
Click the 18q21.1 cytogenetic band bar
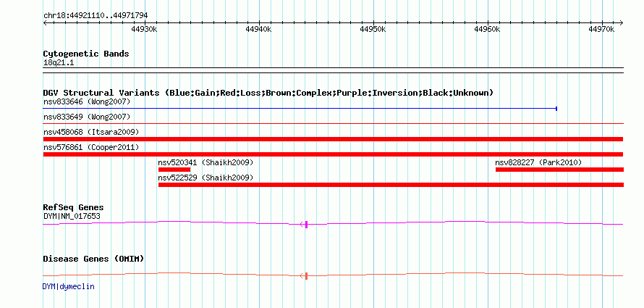point(333,70)
